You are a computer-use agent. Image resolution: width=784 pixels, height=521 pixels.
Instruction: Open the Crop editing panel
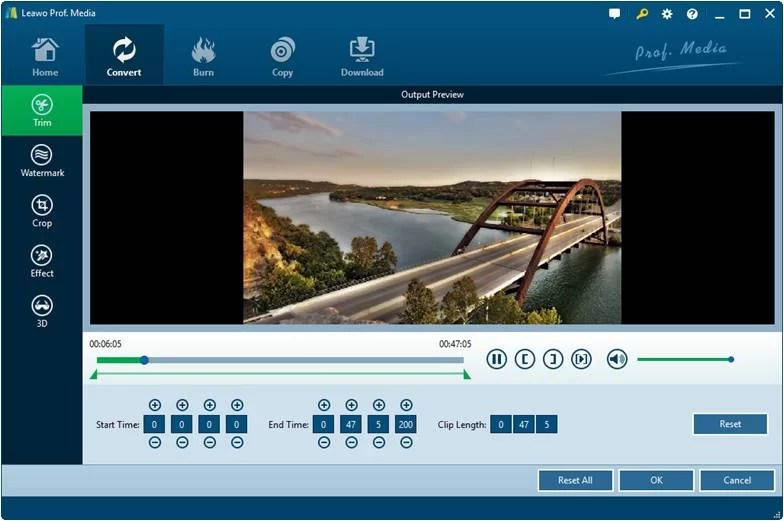pos(42,211)
